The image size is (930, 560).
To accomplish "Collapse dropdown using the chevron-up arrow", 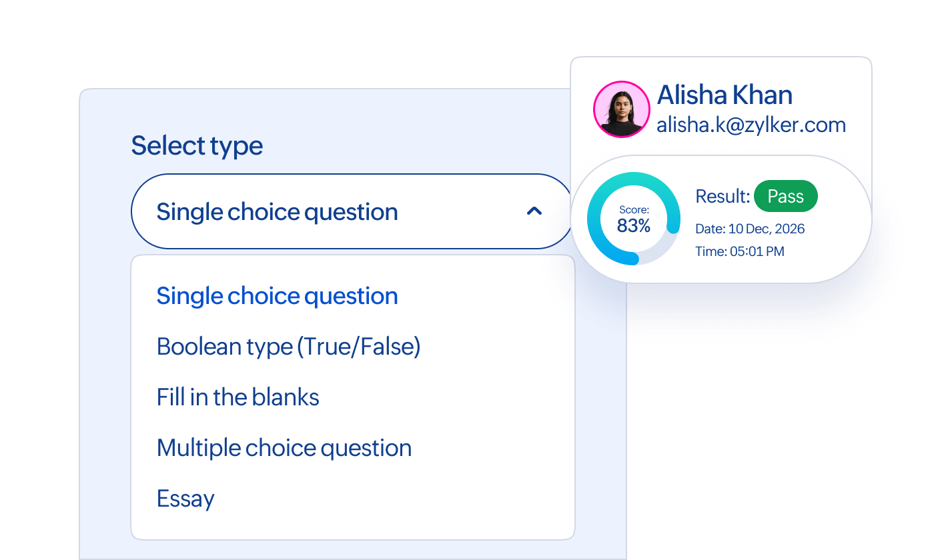I will 534,211.
